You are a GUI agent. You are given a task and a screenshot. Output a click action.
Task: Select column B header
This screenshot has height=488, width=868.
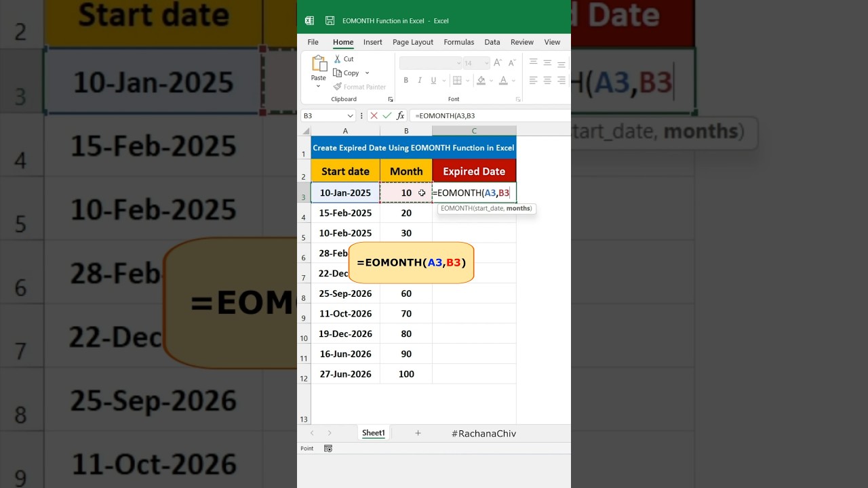coord(406,131)
